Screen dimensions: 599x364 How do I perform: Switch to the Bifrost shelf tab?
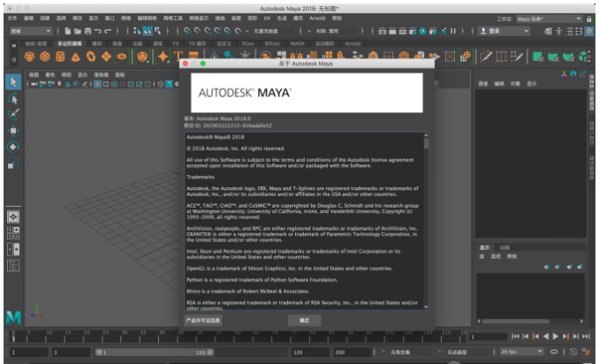click(272, 43)
